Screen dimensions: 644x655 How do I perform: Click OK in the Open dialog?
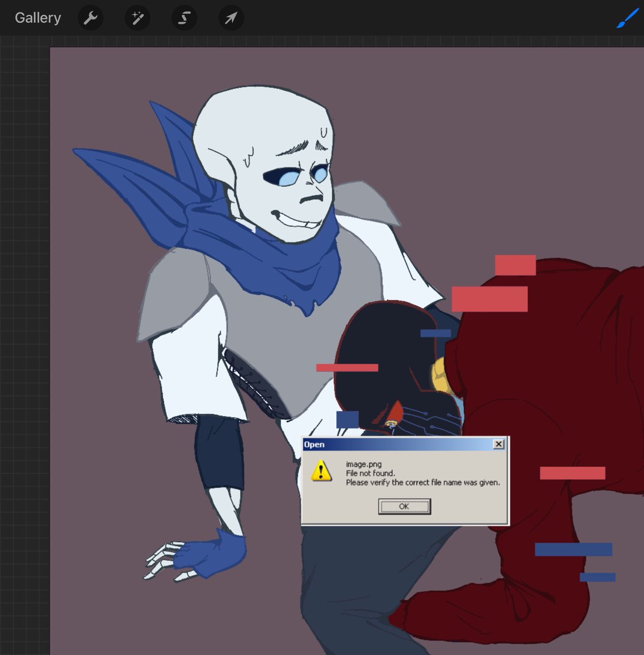pyautogui.click(x=404, y=507)
